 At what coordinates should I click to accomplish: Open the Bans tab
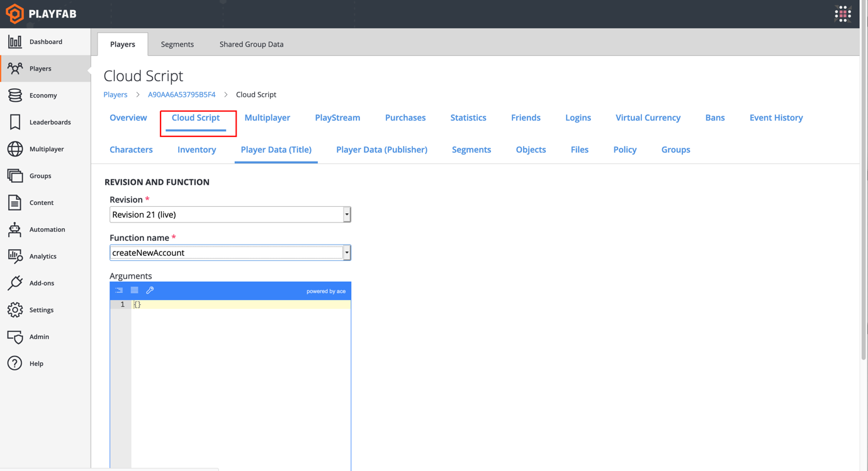click(715, 118)
